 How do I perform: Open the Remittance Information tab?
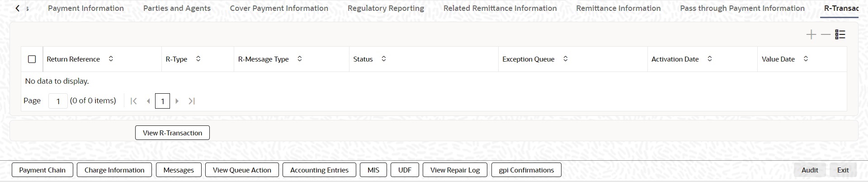tap(618, 8)
